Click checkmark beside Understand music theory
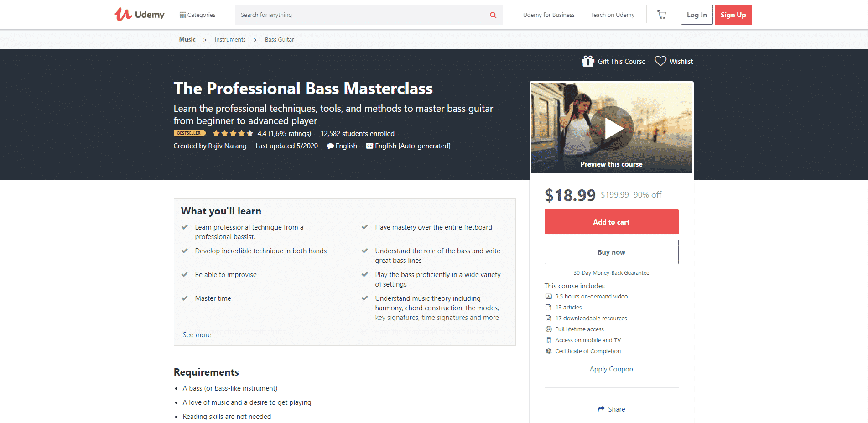Image resolution: width=868 pixels, height=423 pixels. [x=365, y=298]
